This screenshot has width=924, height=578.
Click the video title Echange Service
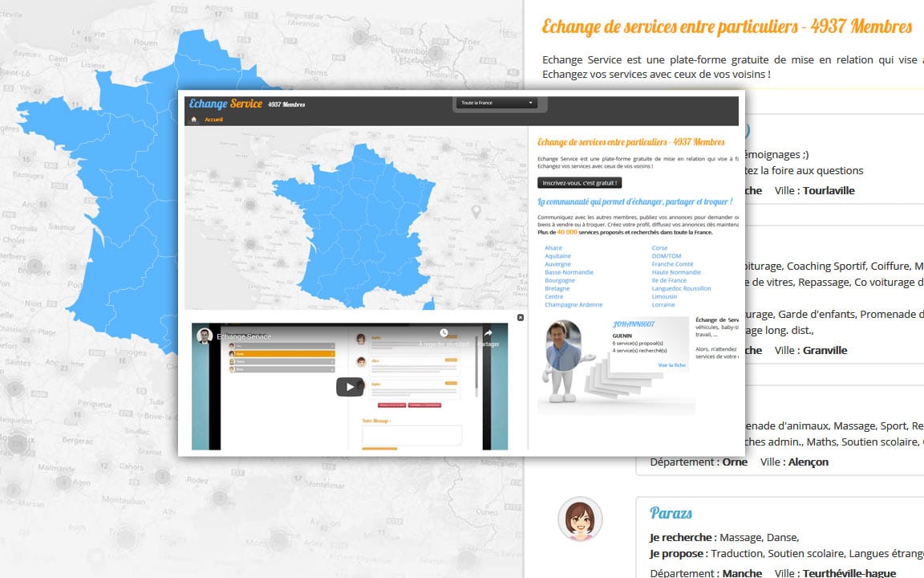tap(244, 337)
